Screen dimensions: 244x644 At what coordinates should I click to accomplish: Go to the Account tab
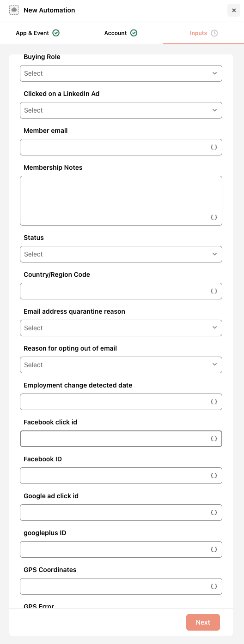[x=121, y=33]
